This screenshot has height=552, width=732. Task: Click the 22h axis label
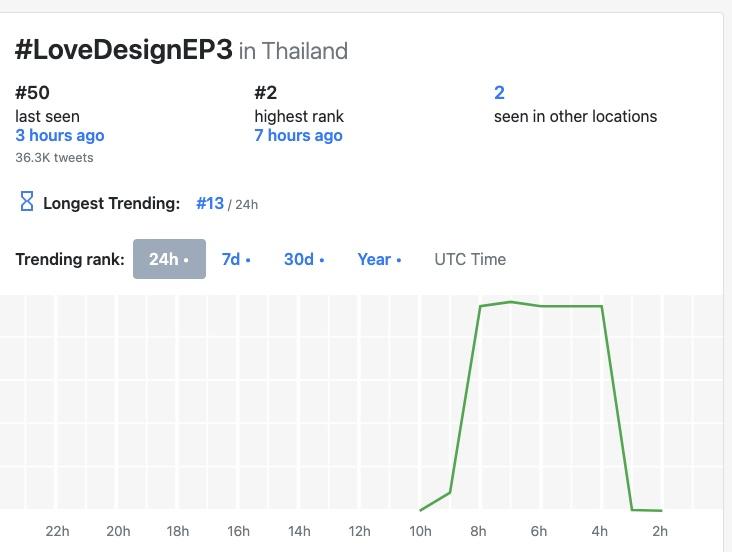pyautogui.click(x=57, y=531)
